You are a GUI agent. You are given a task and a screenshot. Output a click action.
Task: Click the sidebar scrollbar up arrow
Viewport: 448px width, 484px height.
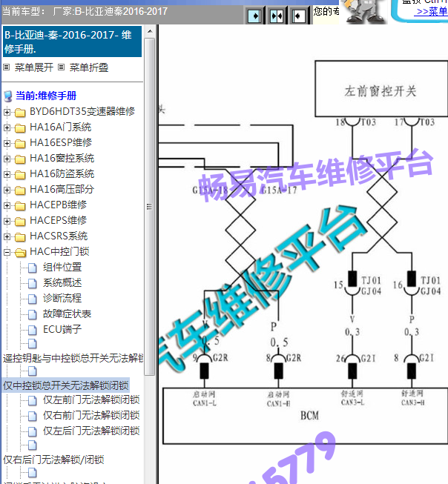(150, 31)
